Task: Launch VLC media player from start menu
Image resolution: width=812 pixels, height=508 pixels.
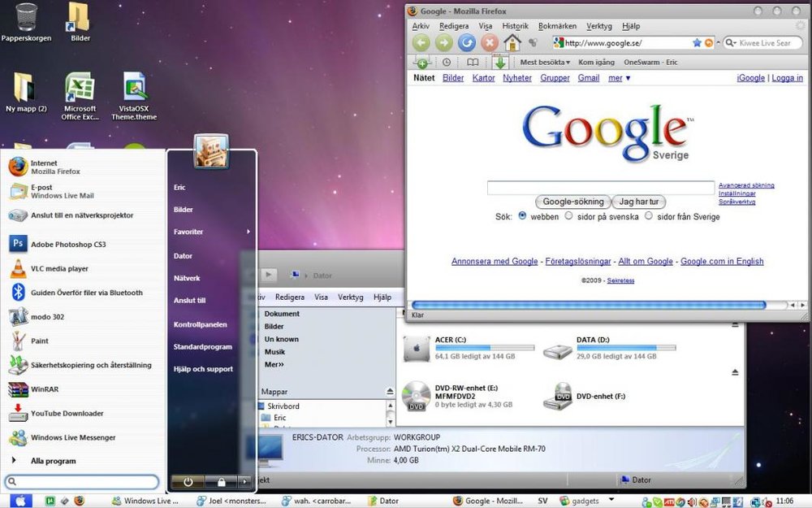Action: coord(59,268)
